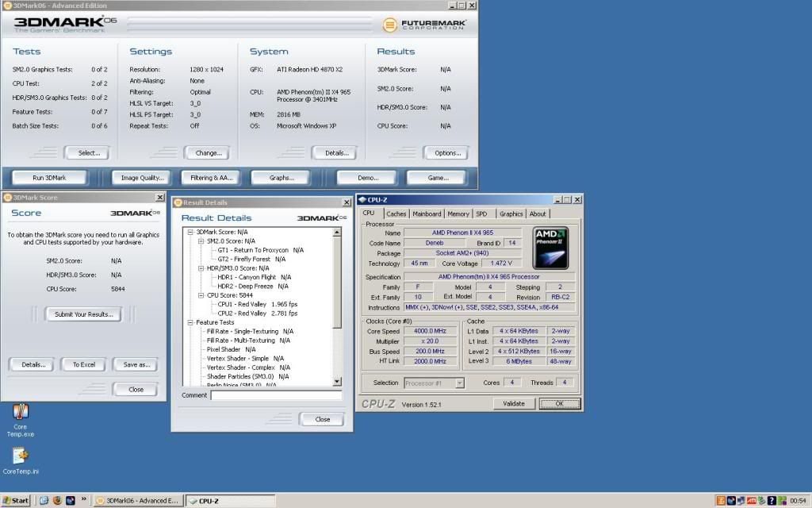Switch to the Mainboard tab in CPU-Z

coord(427,214)
